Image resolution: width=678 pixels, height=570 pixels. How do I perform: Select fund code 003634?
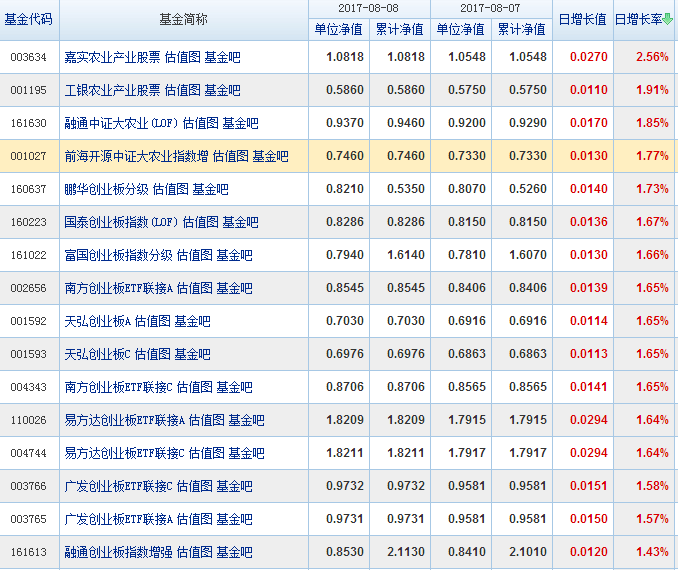click(x=29, y=57)
